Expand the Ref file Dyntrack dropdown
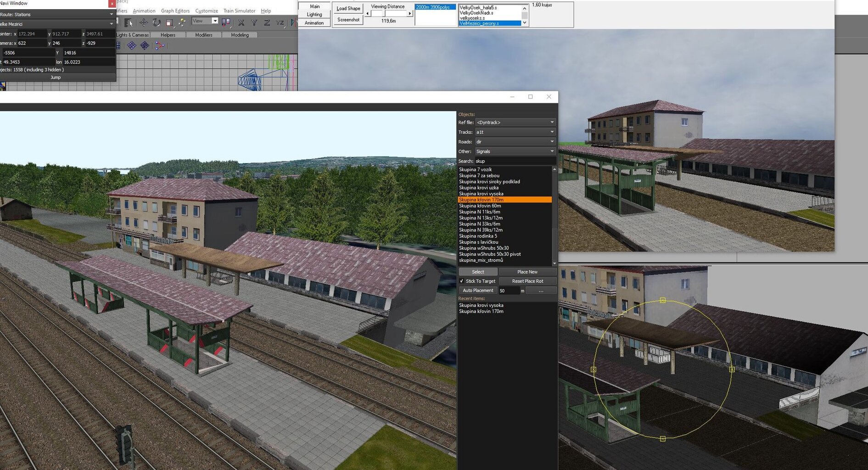The image size is (868, 470). [x=515, y=123]
